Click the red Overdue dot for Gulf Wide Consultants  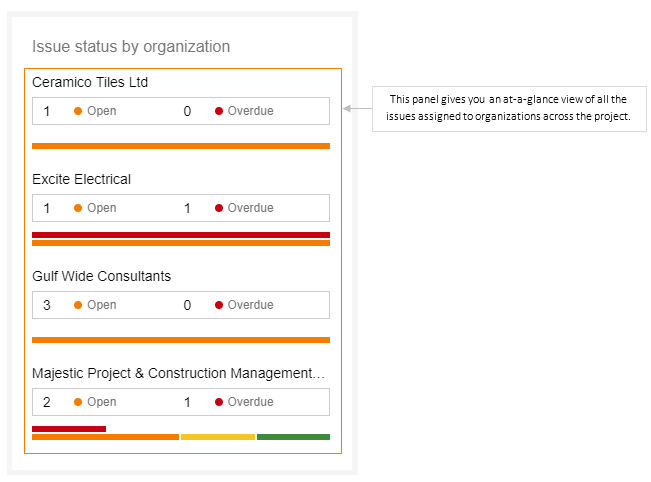click(x=219, y=305)
